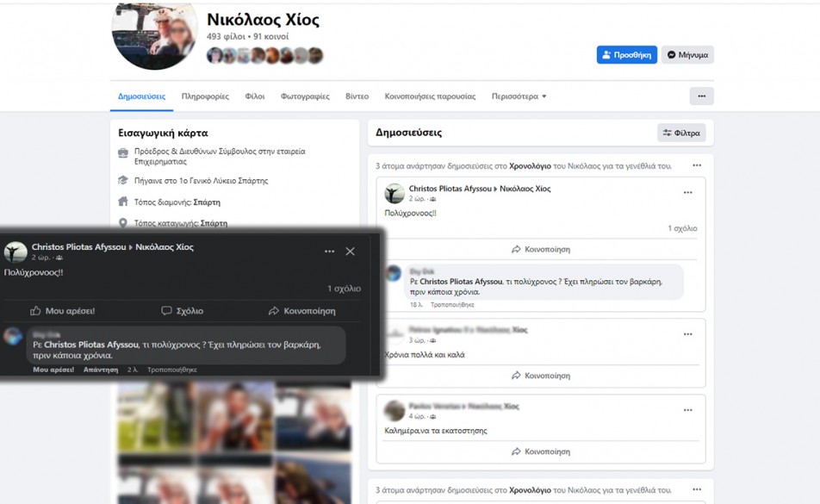Open Νικόλαος Χίος name in feed post header
The image size is (820, 504).
coord(525,189)
